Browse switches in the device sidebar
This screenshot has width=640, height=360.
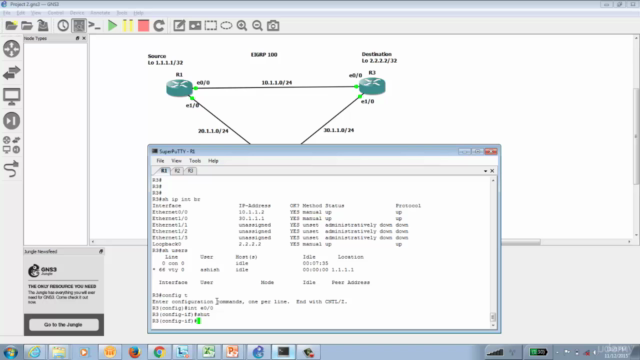point(11,73)
